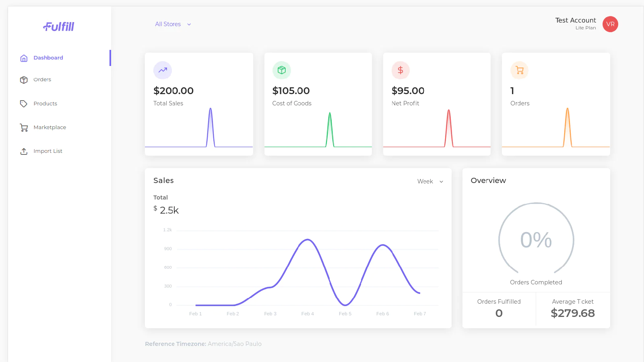Click the Orders box icon in sidebar
The image size is (644, 362).
(24, 80)
